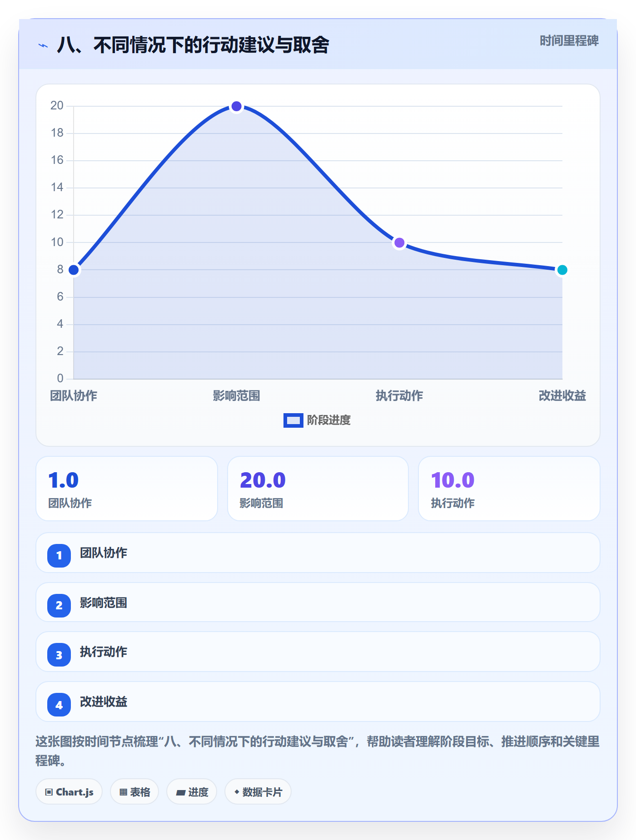
Task: Click the number 2 badge for 影响范围
Action: 59,605
